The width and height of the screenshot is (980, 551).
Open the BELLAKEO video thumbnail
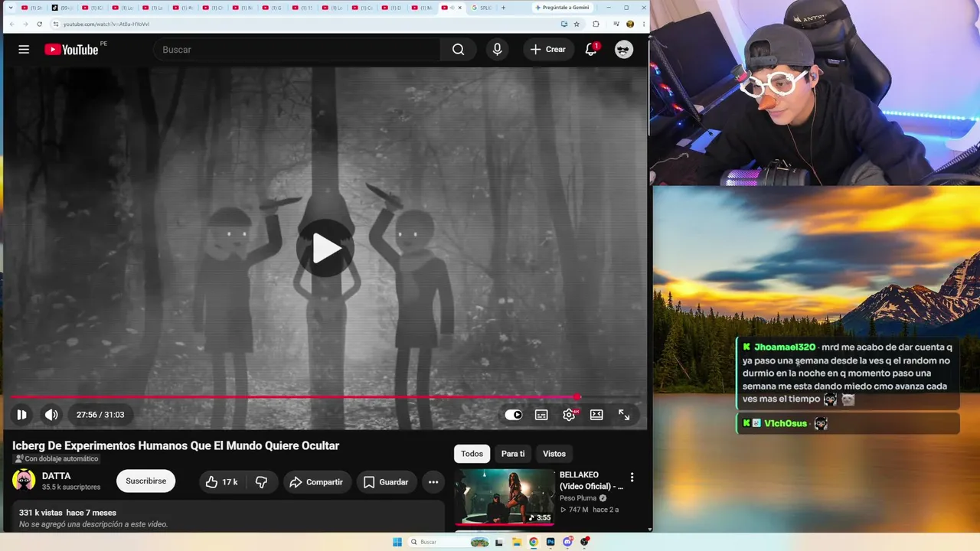click(x=505, y=497)
